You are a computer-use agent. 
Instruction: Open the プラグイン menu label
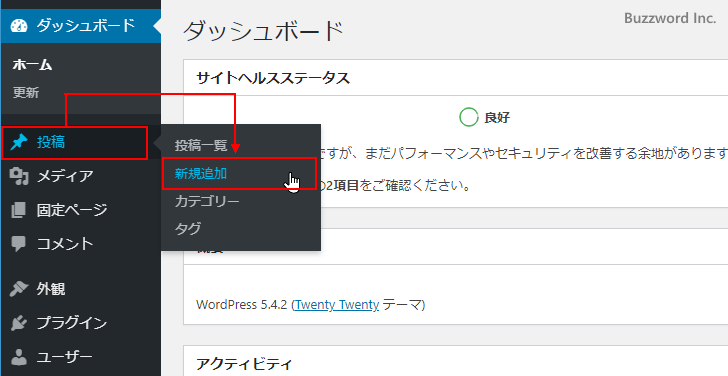coord(72,323)
